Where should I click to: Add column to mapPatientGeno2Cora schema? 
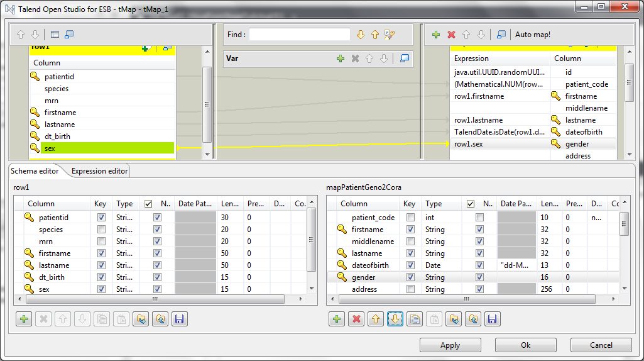tap(337, 319)
